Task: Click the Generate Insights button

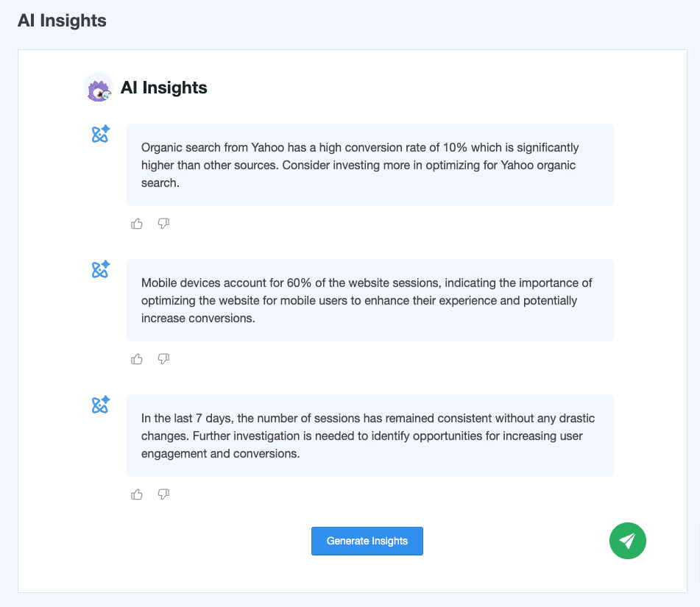Action: [x=367, y=541]
